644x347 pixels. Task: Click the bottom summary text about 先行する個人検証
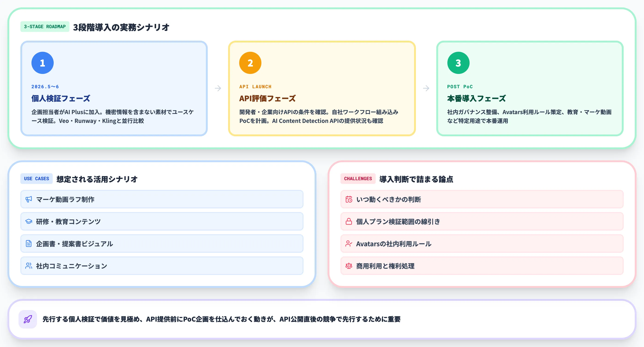(x=221, y=319)
